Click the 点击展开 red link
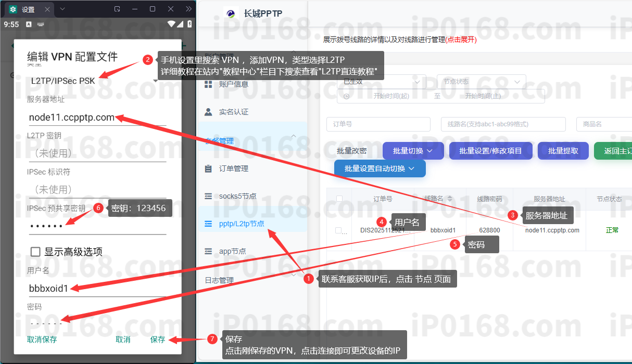Image resolution: width=632 pixels, height=364 pixels. 461,39
